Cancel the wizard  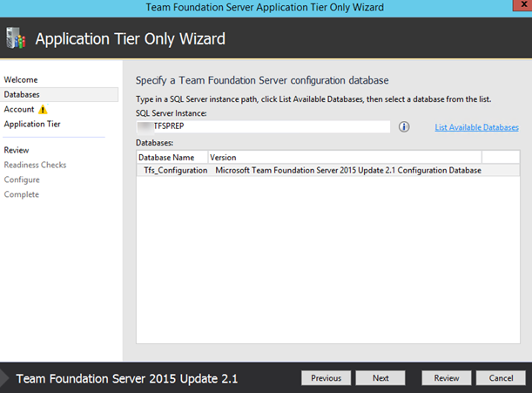[x=501, y=378]
